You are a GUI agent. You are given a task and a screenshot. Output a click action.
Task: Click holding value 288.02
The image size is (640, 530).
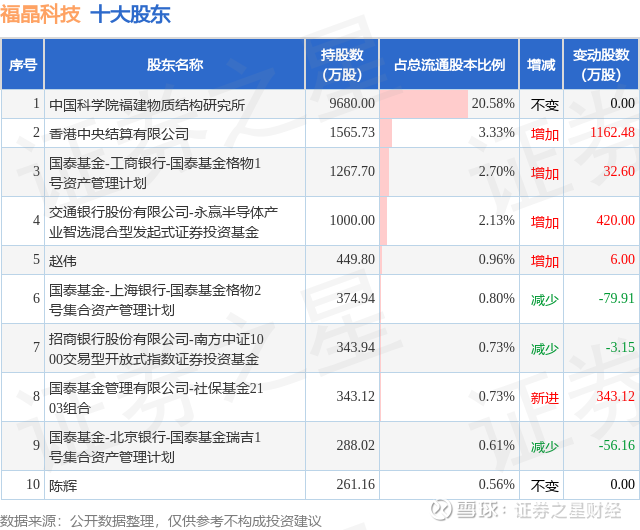pos(355,445)
